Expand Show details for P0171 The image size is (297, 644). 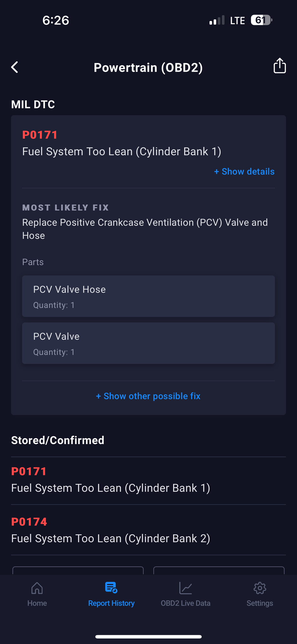(244, 171)
